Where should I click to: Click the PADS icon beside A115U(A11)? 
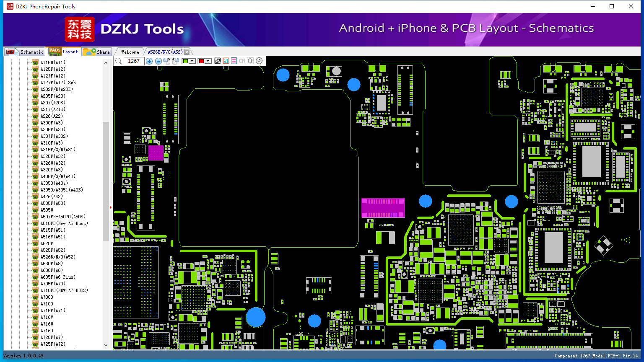tap(35, 62)
